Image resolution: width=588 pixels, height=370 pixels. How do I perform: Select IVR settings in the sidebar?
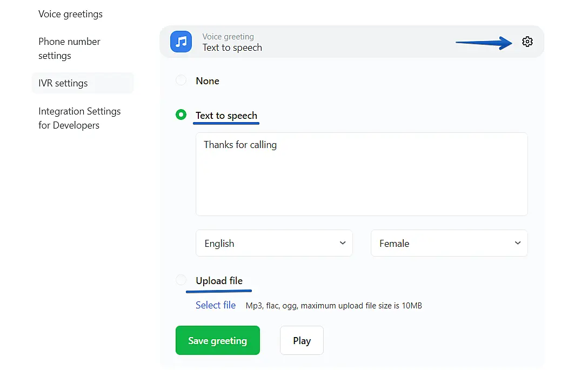[63, 83]
